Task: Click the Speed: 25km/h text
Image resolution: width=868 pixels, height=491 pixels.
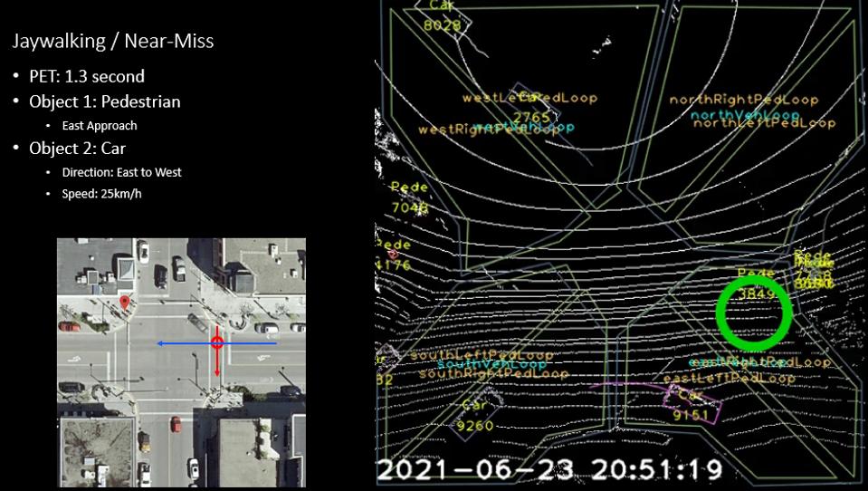Action: pos(101,194)
